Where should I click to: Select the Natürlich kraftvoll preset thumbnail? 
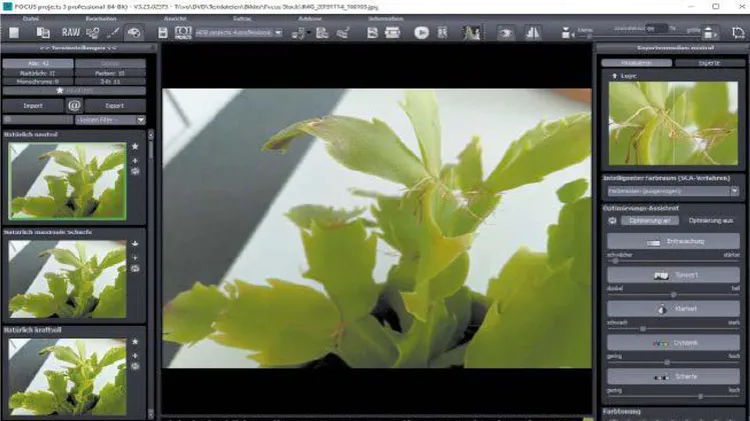(67, 377)
